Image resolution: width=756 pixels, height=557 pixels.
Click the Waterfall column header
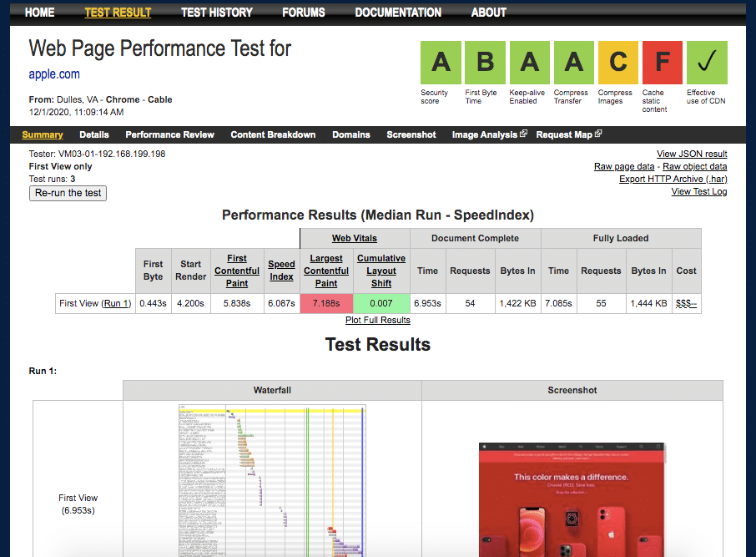click(x=272, y=390)
